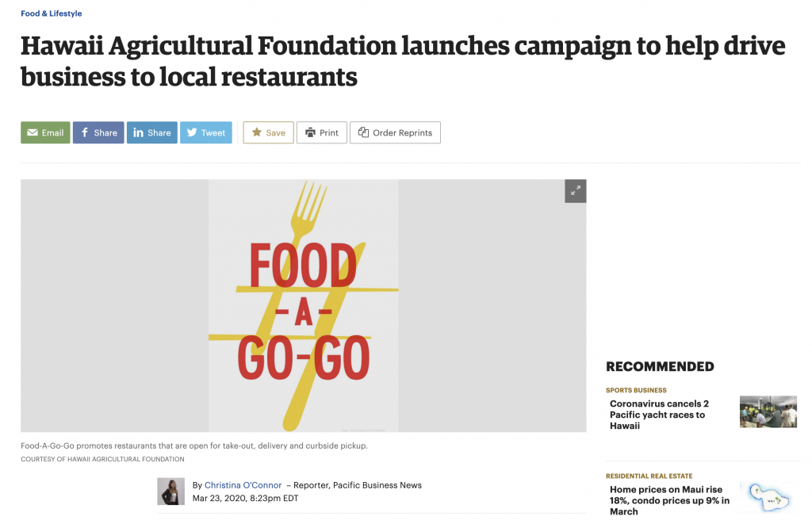Tweet this article
This screenshot has width=812, height=520.
click(x=205, y=132)
